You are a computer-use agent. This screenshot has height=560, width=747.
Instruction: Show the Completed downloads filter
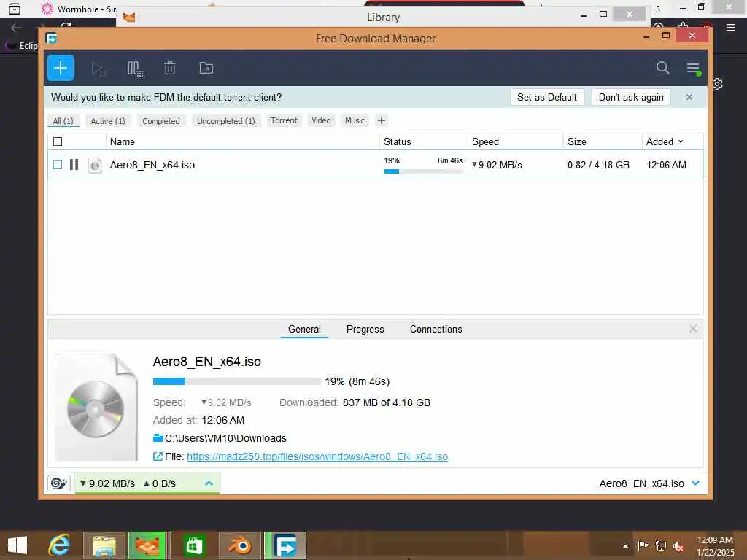click(161, 121)
